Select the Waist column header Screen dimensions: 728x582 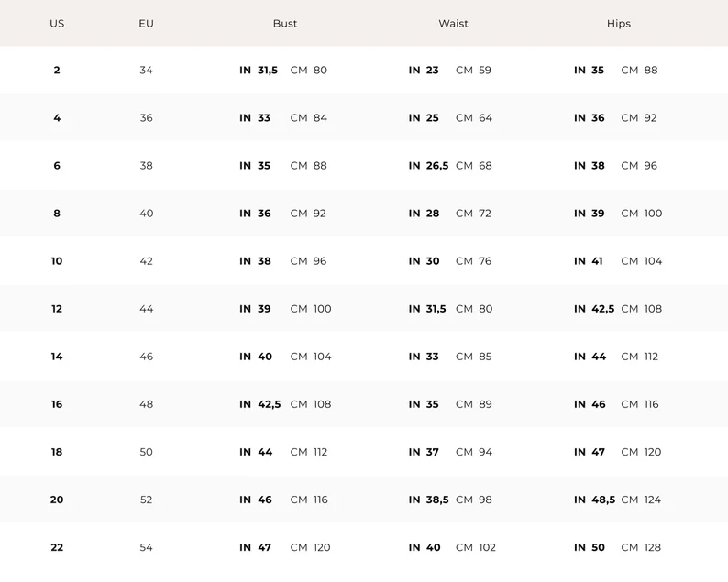point(453,24)
